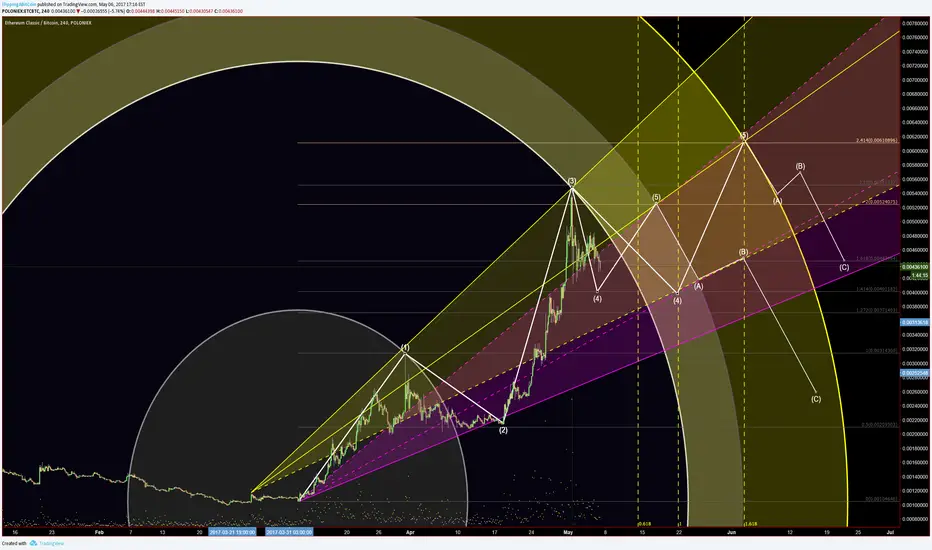
Task: Click the -5.74% change value in header
Action: click(x=116, y=11)
